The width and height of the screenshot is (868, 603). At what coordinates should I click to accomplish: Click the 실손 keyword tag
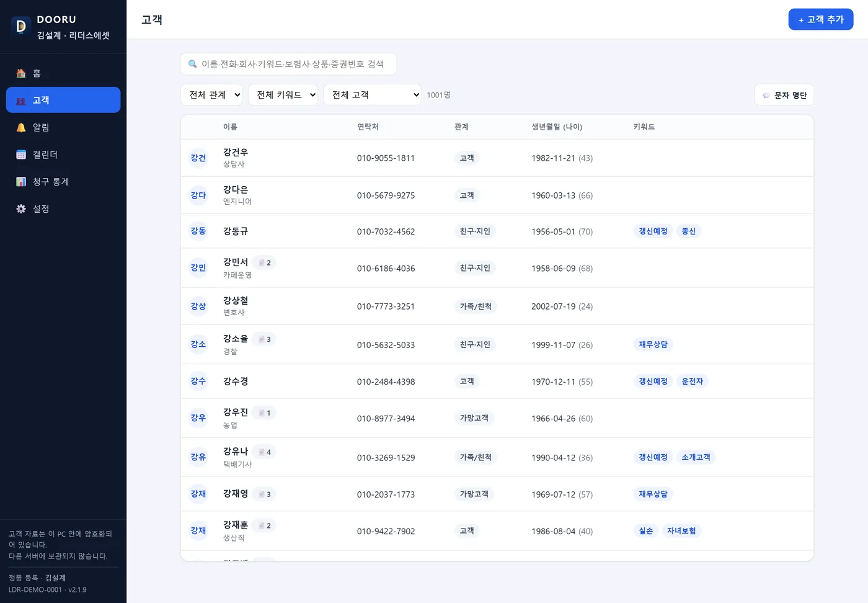(646, 531)
